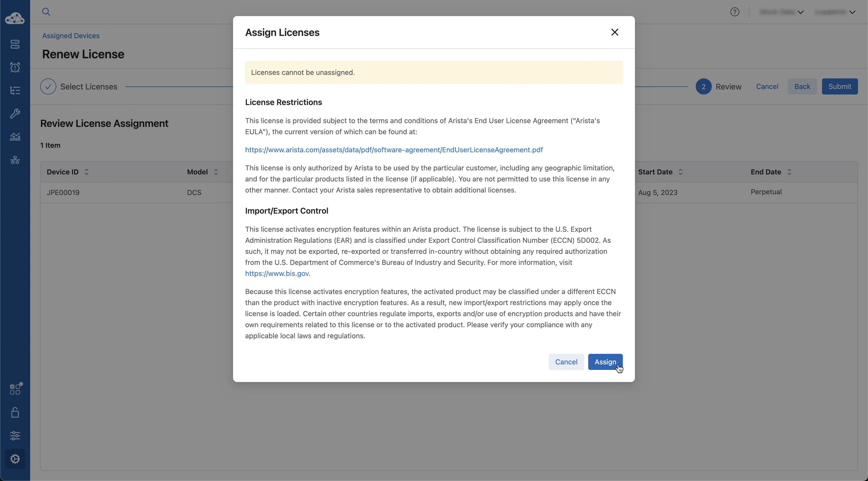Click the Assign button in dialog
The width and height of the screenshot is (868, 481).
click(x=605, y=362)
